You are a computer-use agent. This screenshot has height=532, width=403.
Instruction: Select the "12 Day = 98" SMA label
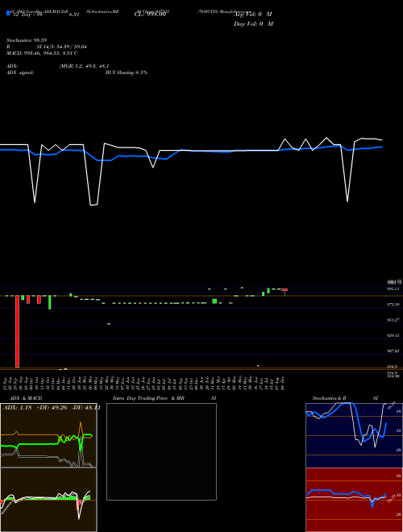pos(27,15)
